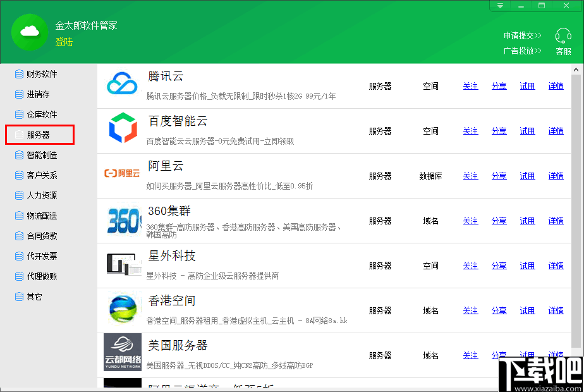Click the 腾讯云 title text
This screenshot has width=584, height=392.
(x=166, y=77)
